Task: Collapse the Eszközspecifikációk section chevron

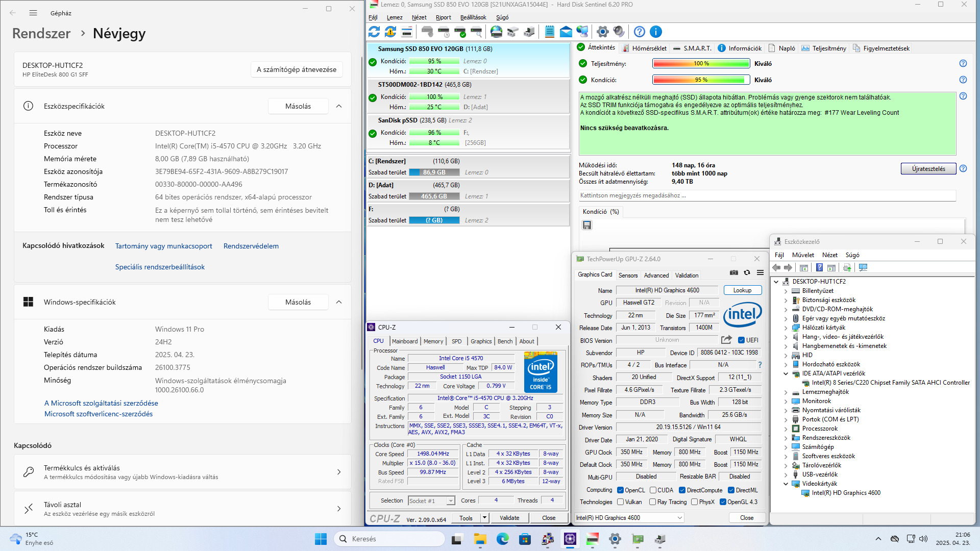Action: 339,106
